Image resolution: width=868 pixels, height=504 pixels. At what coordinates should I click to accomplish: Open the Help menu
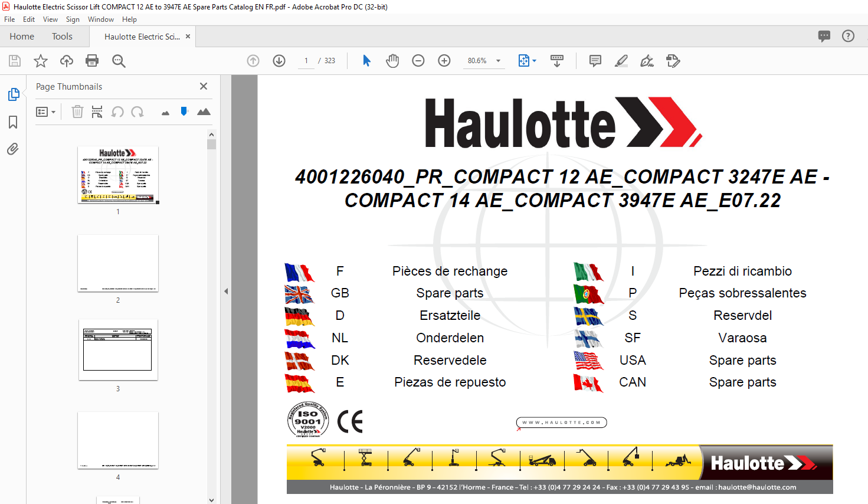(x=129, y=19)
